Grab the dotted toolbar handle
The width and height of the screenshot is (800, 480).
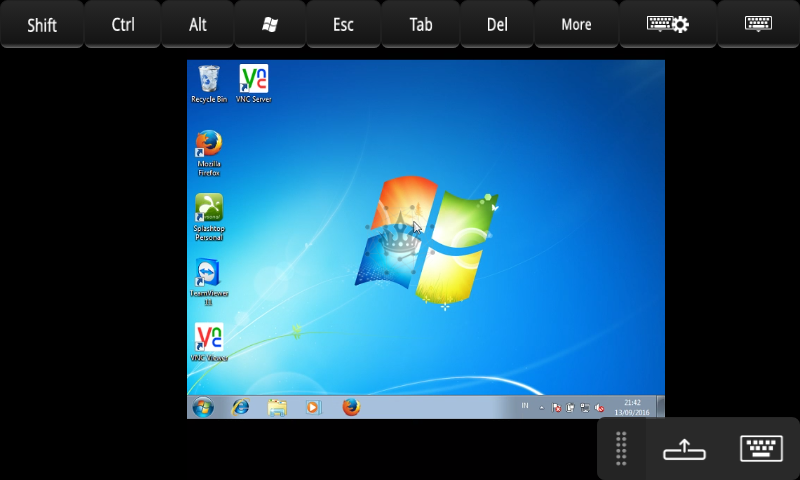(x=621, y=448)
